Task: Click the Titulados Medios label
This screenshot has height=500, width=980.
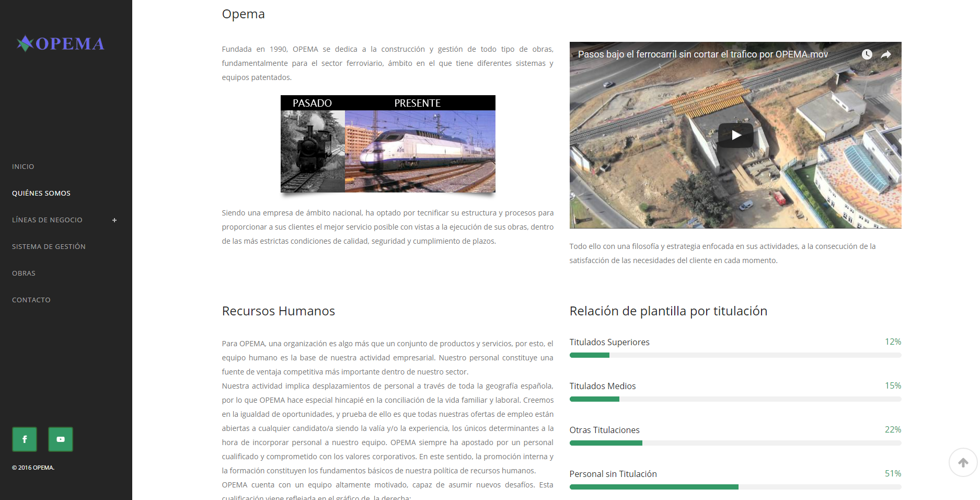Action: click(603, 386)
